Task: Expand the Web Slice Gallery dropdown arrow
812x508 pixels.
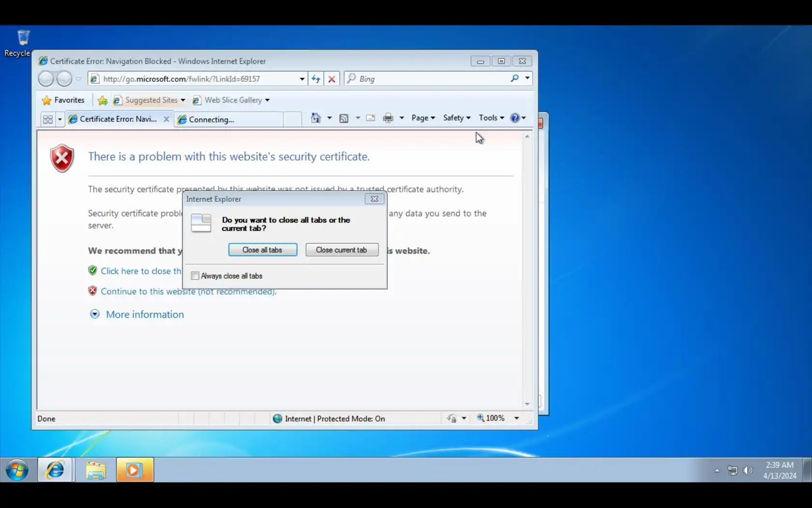Action: coord(267,100)
